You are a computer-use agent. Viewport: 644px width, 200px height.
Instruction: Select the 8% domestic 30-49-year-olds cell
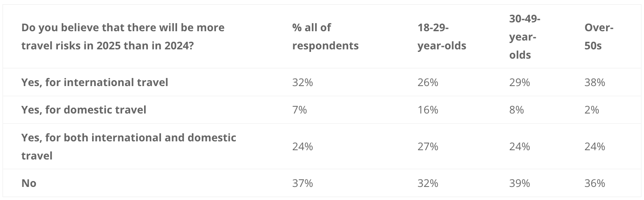coord(516,110)
